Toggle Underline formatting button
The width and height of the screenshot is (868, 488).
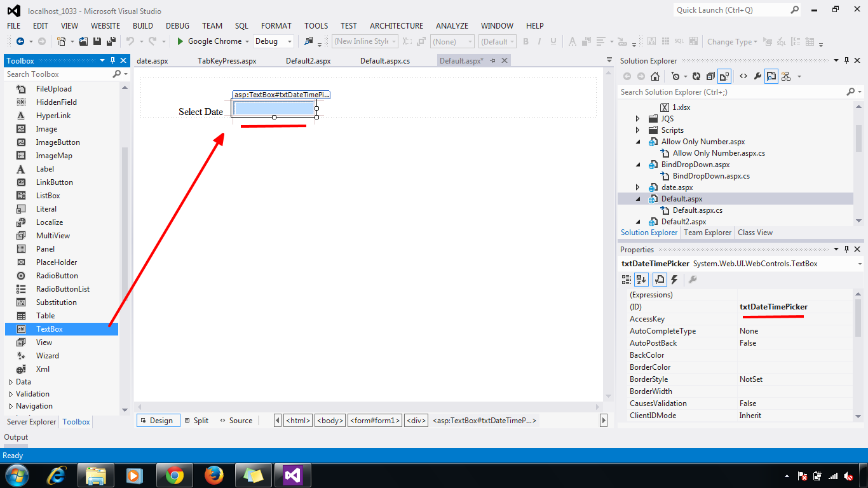tap(553, 41)
